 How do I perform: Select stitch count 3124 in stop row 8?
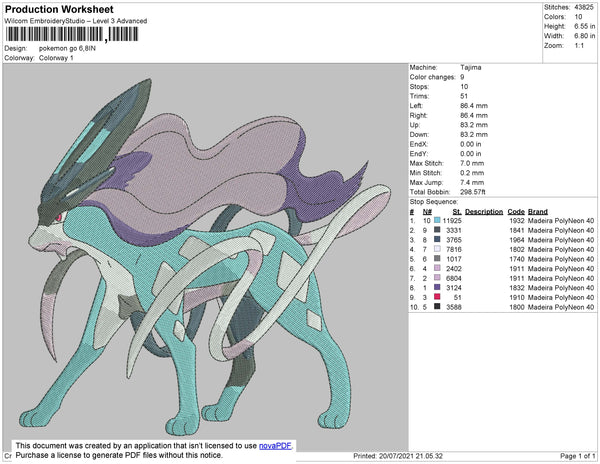[454, 288]
